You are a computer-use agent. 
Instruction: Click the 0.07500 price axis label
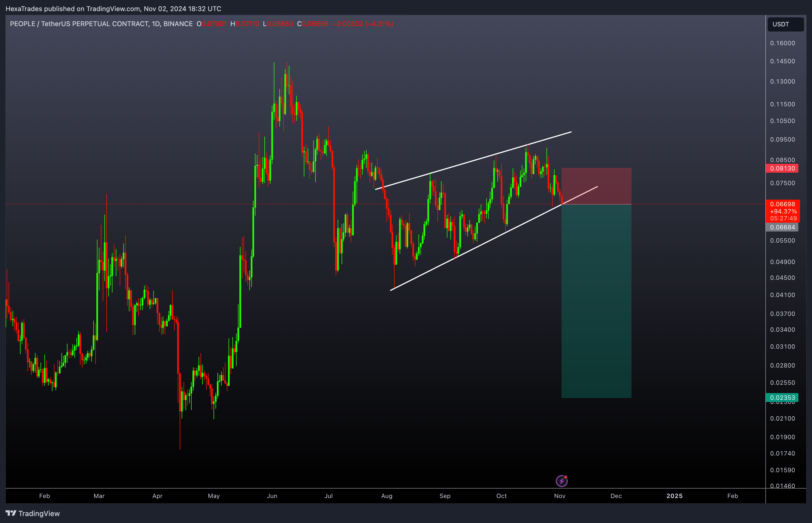pyautogui.click(x=783, y=183)
